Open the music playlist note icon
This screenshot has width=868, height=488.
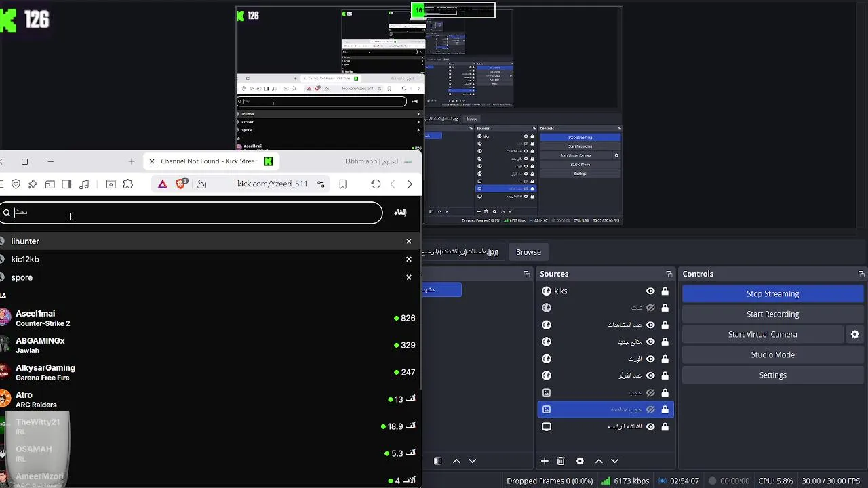[x=84, y=184]
